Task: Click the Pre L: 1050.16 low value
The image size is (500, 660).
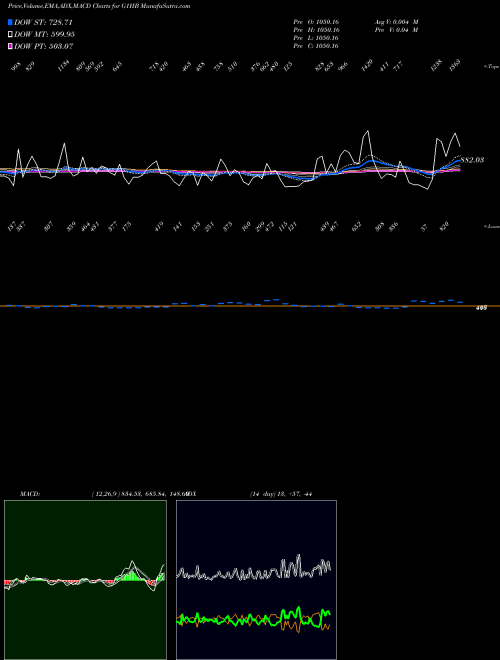Action: 316,38
